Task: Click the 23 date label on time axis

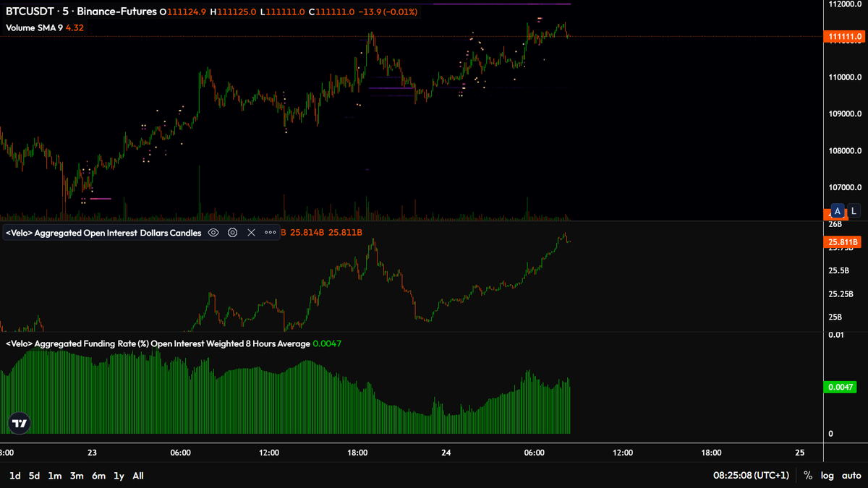Action: pyautogui.click(x=92, y=453)
